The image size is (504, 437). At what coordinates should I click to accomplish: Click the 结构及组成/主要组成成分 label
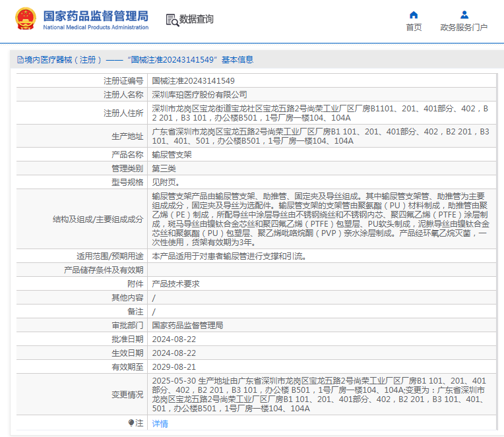tap(98, 219)
